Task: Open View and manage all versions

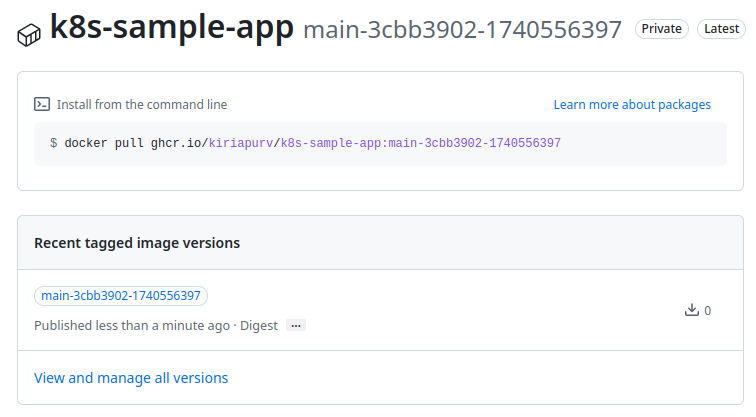Action: click(131, 378)
